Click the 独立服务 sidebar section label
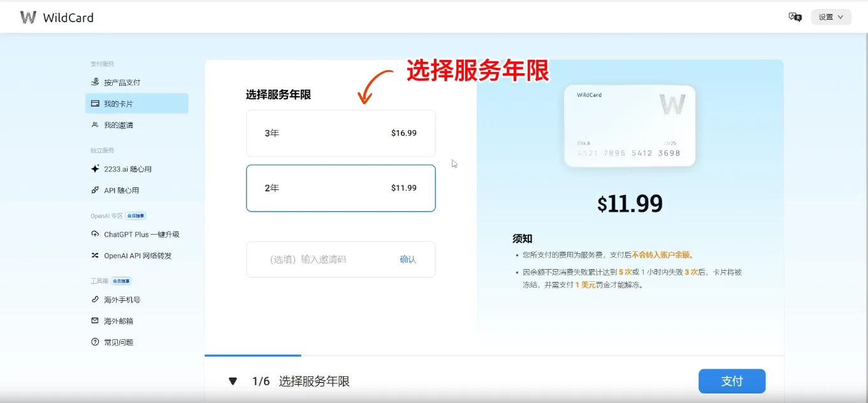The height and width of the screenshot is (403, 868). tap(102, 150)
